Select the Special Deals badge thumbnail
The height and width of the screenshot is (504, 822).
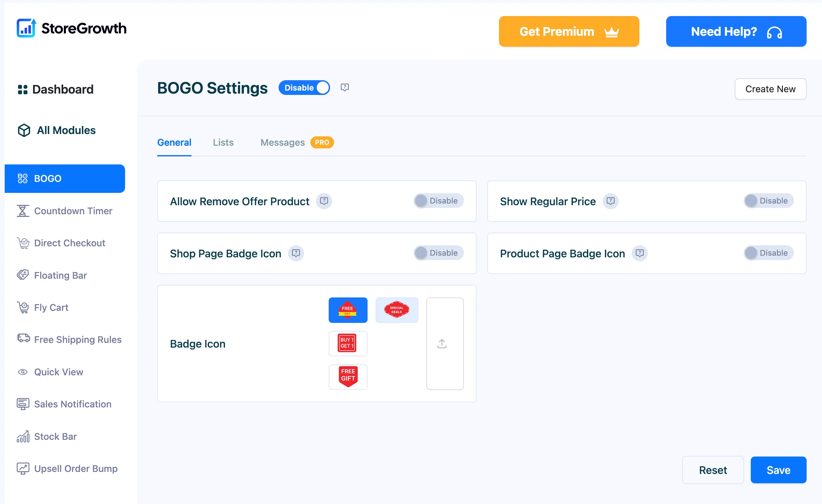397,310
